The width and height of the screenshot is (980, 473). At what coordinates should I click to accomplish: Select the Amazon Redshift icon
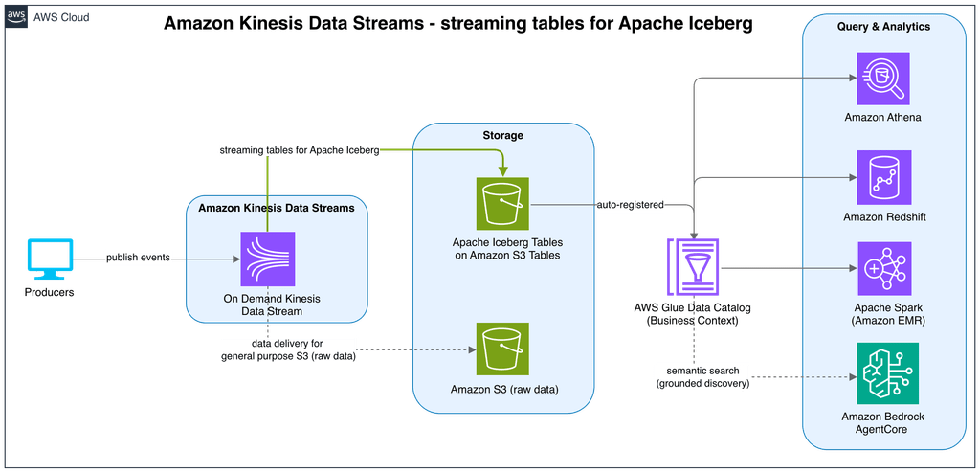(x=884, y=177)
